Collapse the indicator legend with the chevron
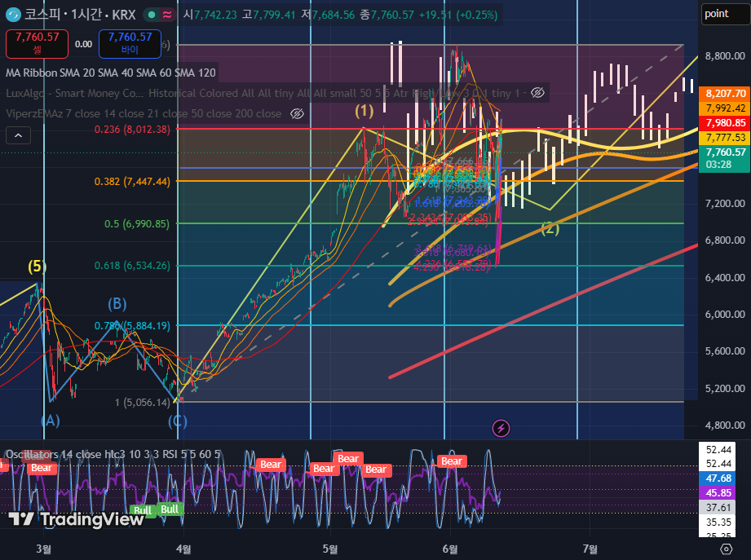Screen dimensions: 751x560 (18, 135)
